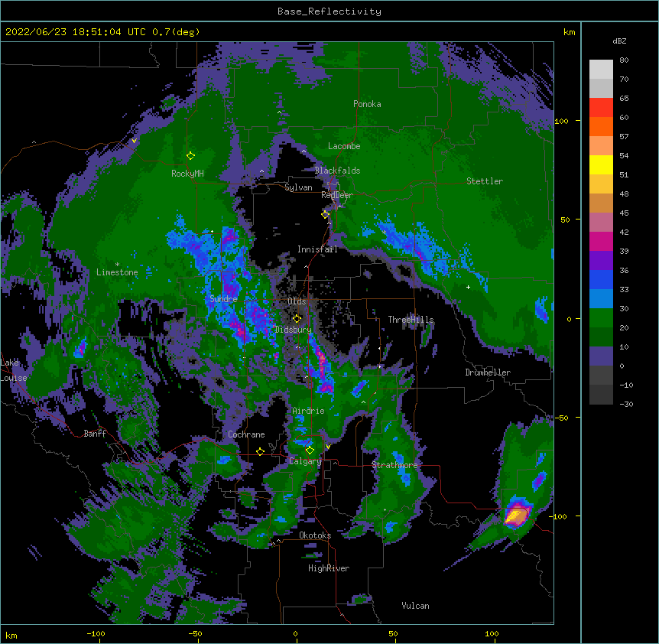Click the blue legend swatch between 36 and 33
Image resolution: width=659 pixels, height=644 pixels.
click(x=601, y=279)
